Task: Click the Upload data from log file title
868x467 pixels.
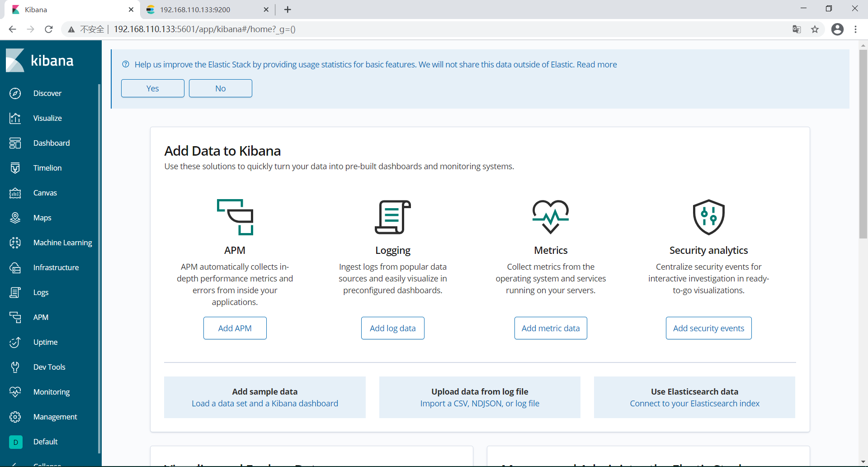Action: pos(480,391)
